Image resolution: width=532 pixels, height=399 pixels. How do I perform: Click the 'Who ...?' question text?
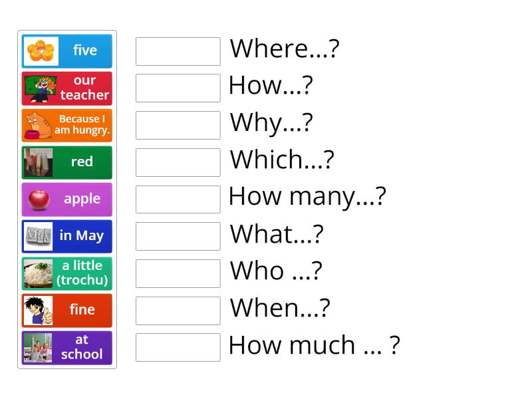click(275, 271)
